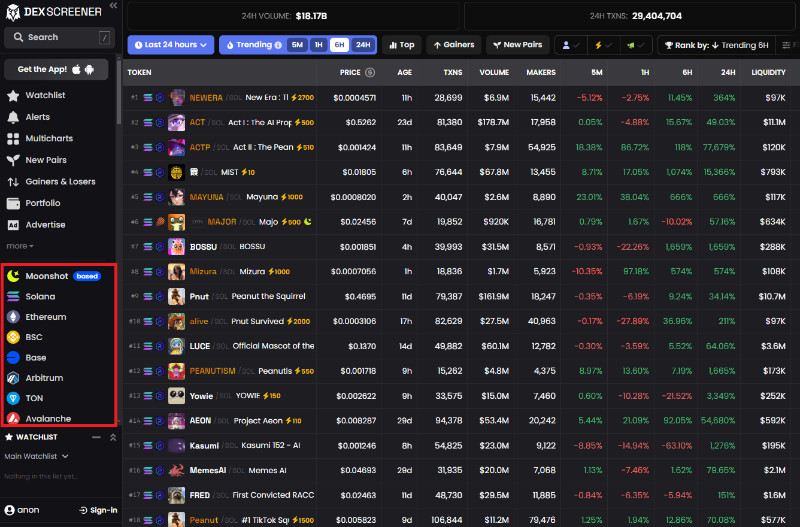Click the MemesAI token icon
800x527 pixels.
pos(177,470)
